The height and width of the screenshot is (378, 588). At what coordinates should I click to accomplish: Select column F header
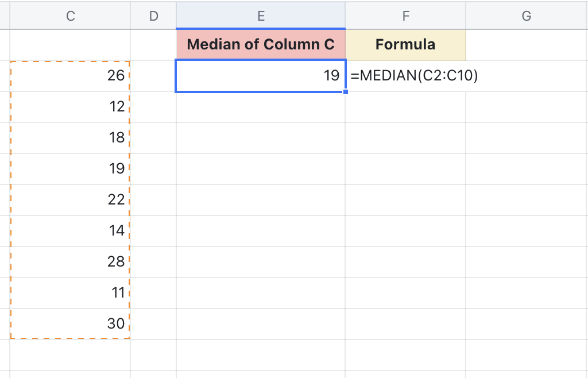pyautogui.click(x=405, y=16)
